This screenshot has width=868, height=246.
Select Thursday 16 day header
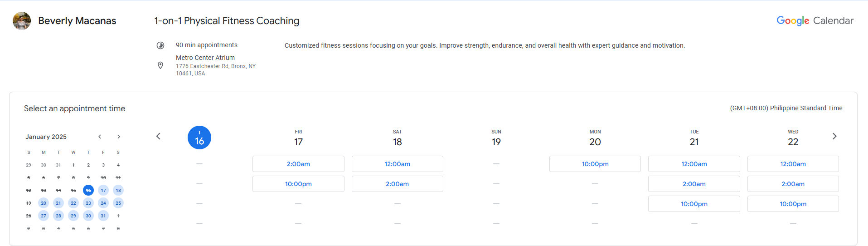[199, 138]
